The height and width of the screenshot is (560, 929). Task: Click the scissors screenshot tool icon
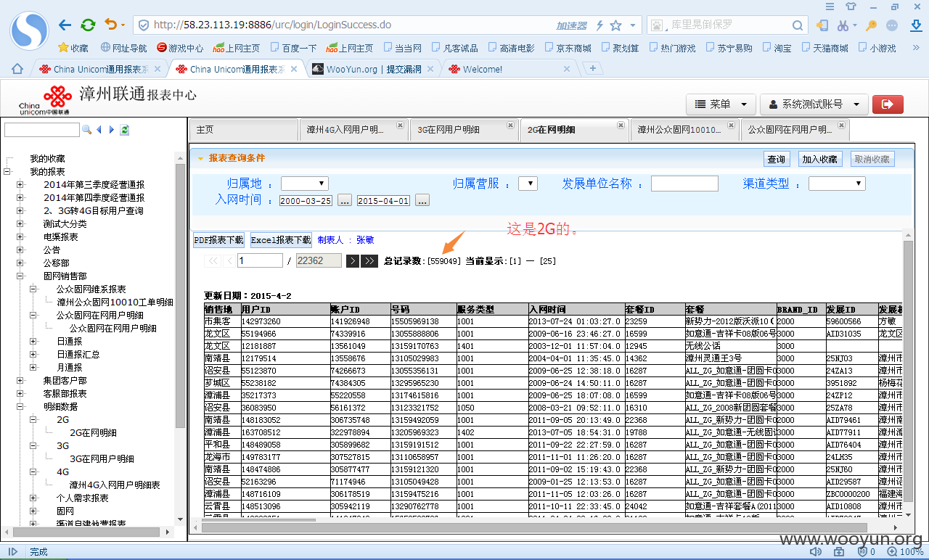(843, 25)
